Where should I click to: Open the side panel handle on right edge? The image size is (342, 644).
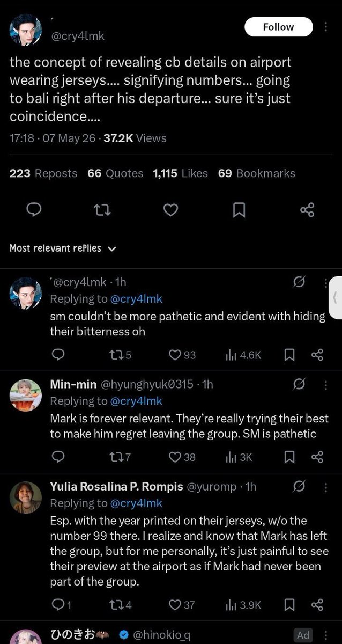tap(336, 297)
